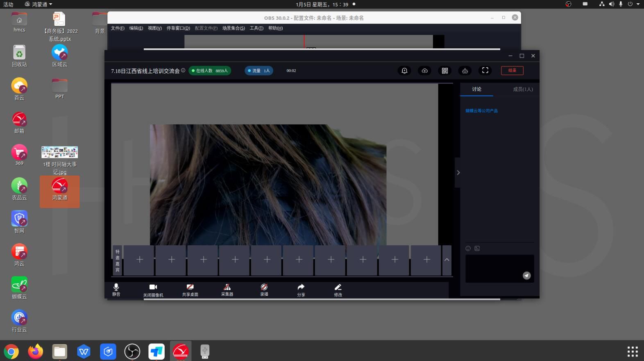Send the chat message with paper-plane button
Image resolution: width=644 pixels, height=361 pixels.
tap(526, 276)
